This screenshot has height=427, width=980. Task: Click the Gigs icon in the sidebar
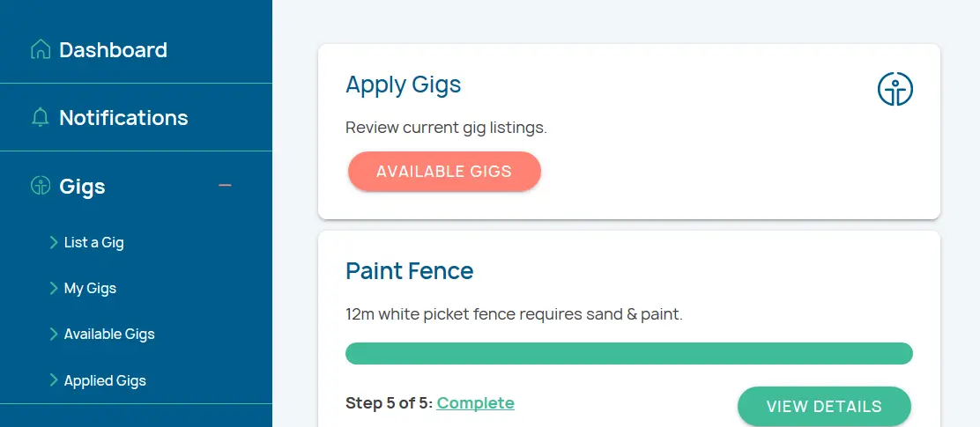click(x=40, y=186)
